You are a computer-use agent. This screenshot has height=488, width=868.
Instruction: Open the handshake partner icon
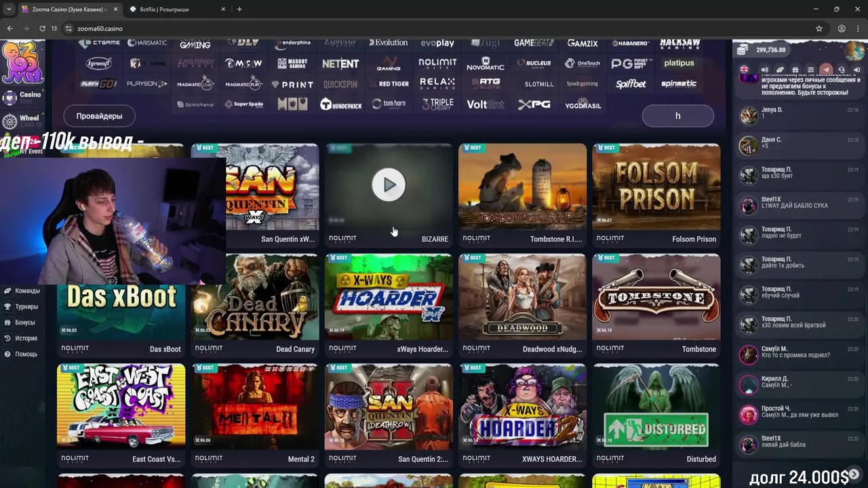[x=780, y=70]
